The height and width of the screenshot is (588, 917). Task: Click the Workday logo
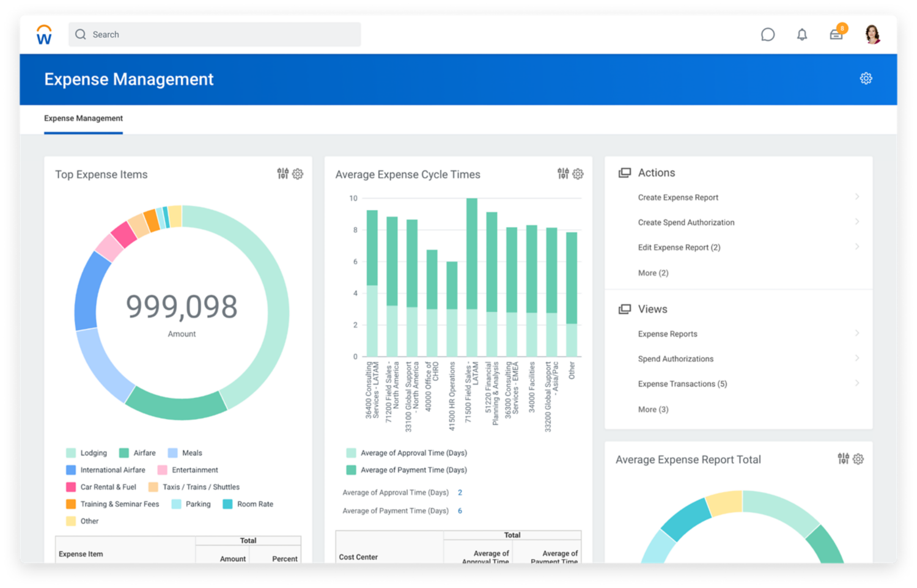[x=43, y=34]
